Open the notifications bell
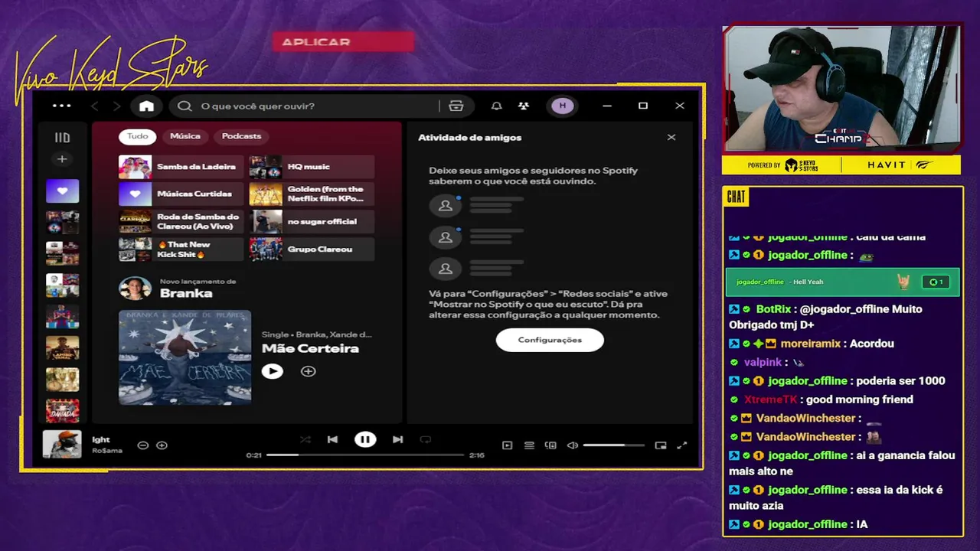The width and height of the screenshot is (980, 551). click(497, 106)
